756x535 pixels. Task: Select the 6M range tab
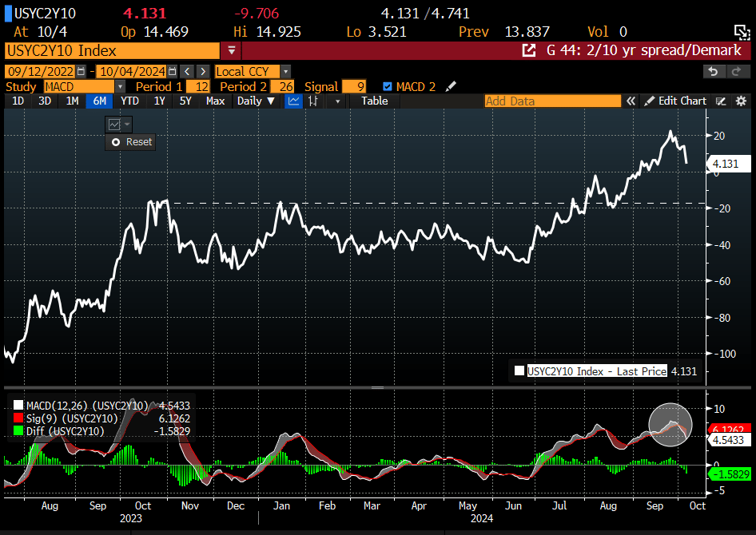tap(100, 101)
